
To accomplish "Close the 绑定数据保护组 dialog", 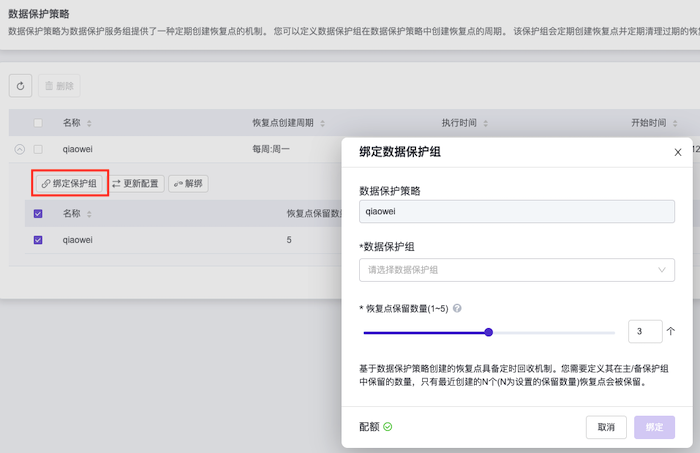I will pos(677,152).
